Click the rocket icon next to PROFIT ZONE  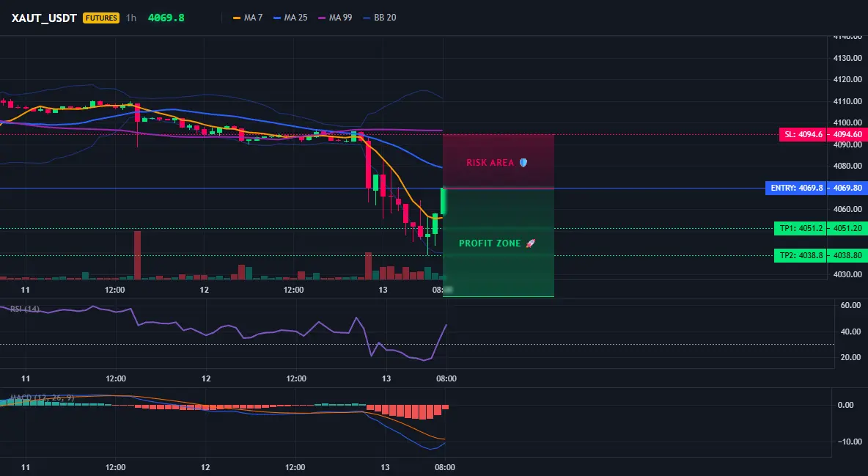pyautogui.click(x=530, y=244)
